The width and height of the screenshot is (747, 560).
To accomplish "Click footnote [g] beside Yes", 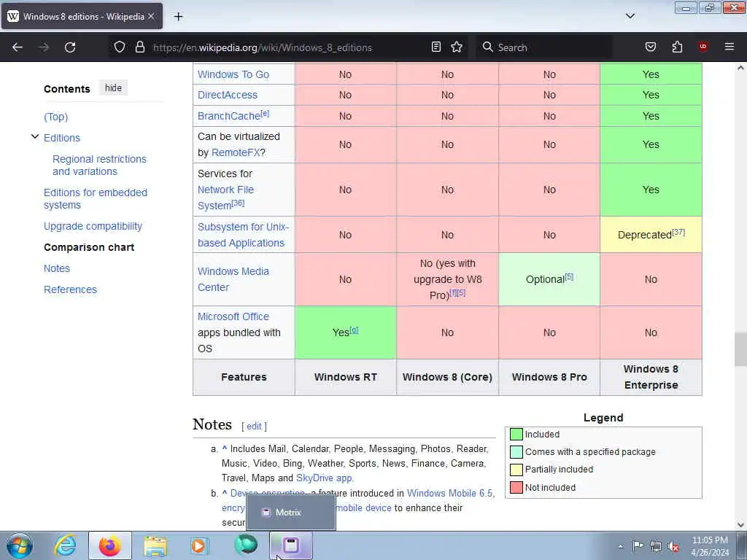I will [x=354, y=330].
